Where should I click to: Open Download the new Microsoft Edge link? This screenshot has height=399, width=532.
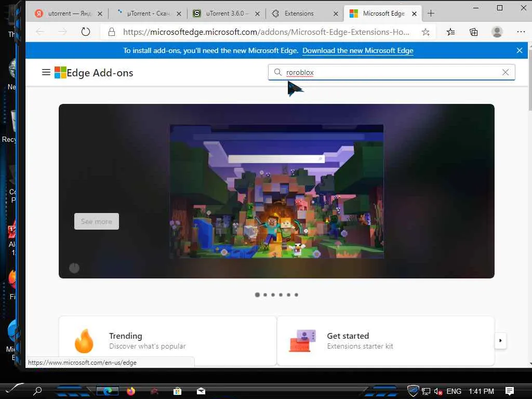coord(357,50)
